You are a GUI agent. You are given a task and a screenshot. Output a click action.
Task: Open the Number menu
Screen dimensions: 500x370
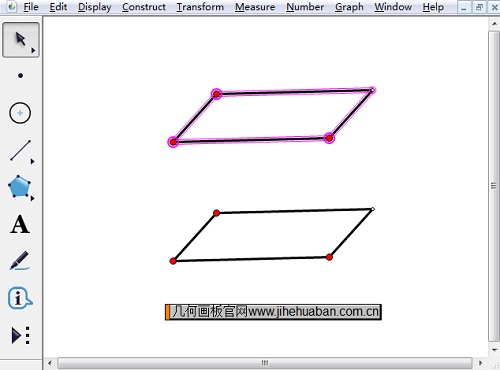(x=305, y=7)
